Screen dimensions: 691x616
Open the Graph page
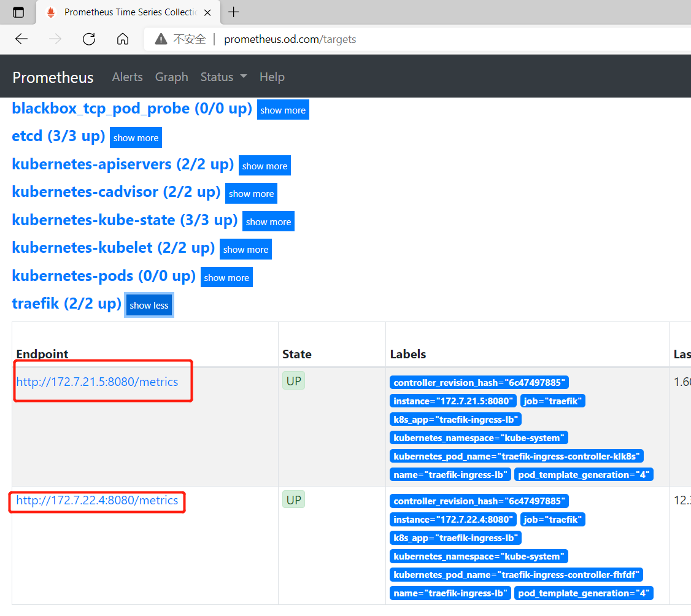[171, 77]
